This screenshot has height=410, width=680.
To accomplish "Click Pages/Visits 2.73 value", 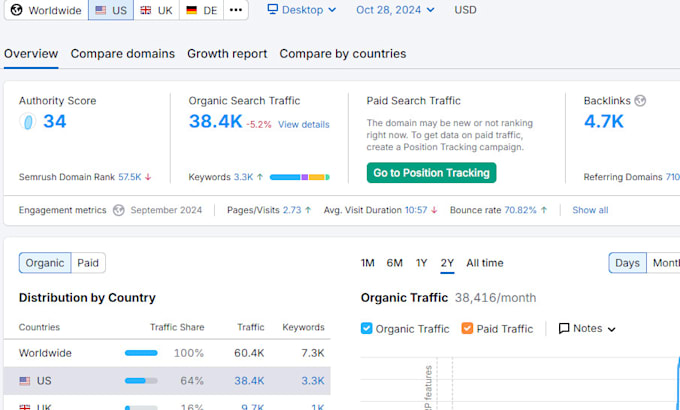I will [x=292, y=210].
